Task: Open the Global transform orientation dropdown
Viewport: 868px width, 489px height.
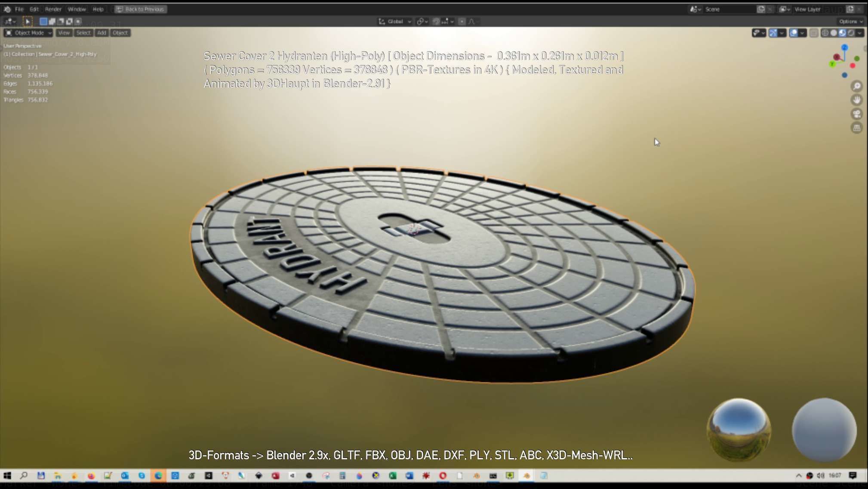Action: (x=395, y=21)
